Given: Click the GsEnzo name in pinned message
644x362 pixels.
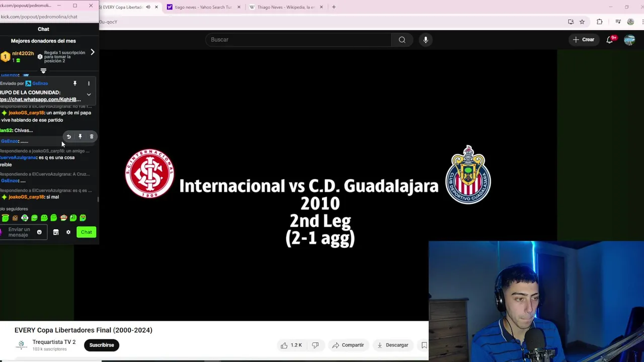Looking at the screenshot, I should pyautogui.click(x=40, y=83).
